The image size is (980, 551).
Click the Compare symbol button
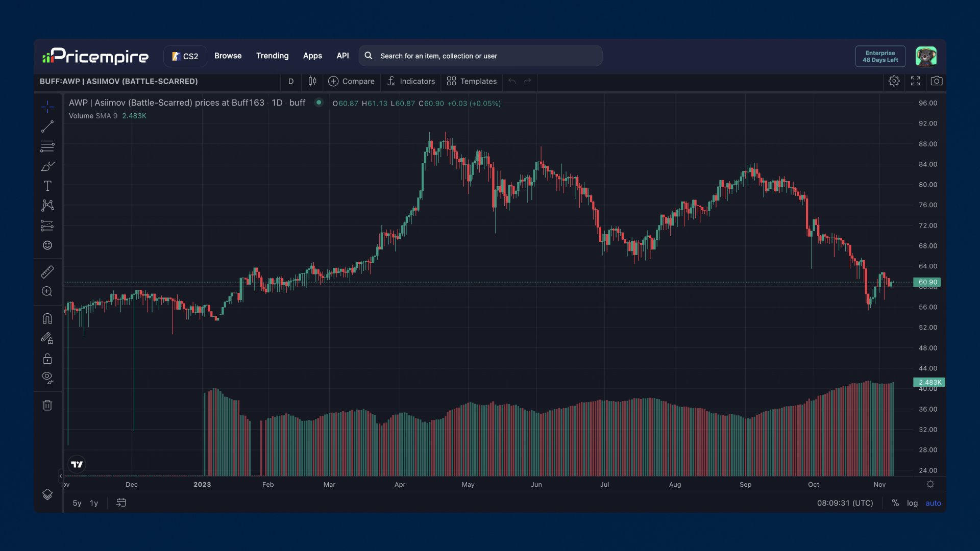tap(351, 82)
